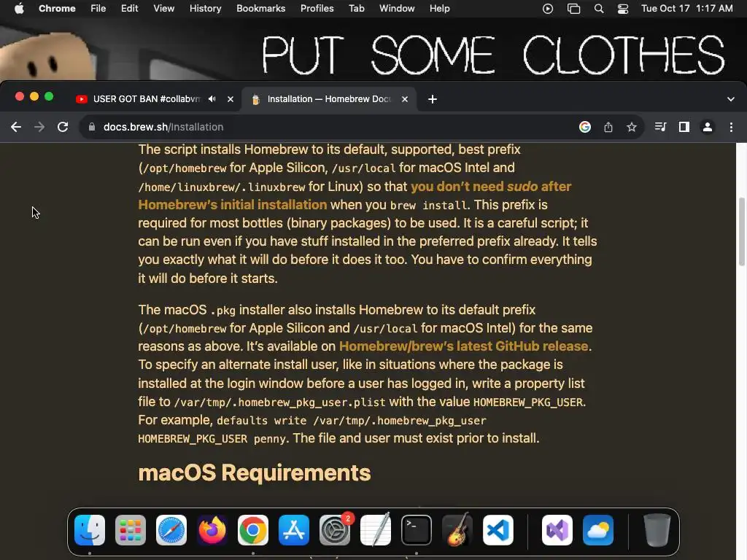Screen dimensions: 747x560
Task: Click the macOS Requirements heading
Action: (x=255, y=472)
